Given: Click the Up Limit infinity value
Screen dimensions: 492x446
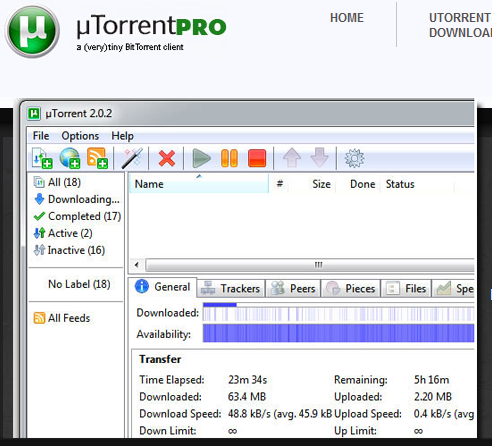Looking at the screenshot, I should point(418,431).
